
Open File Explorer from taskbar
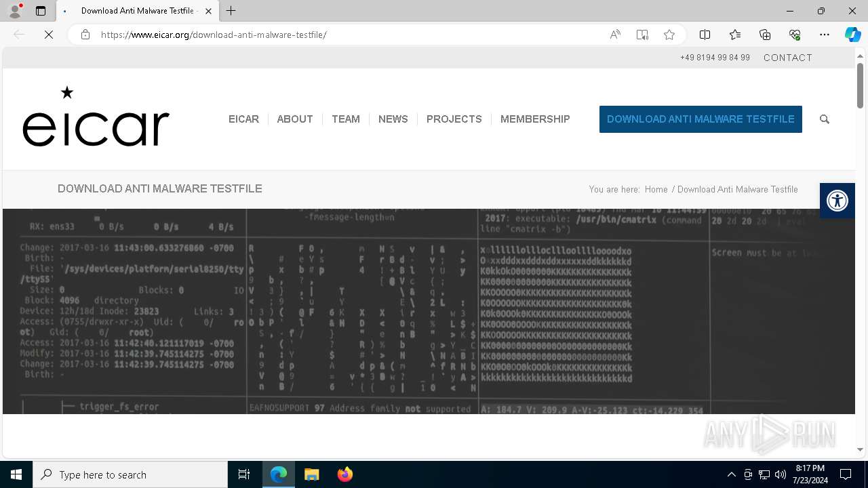point(312,474)
